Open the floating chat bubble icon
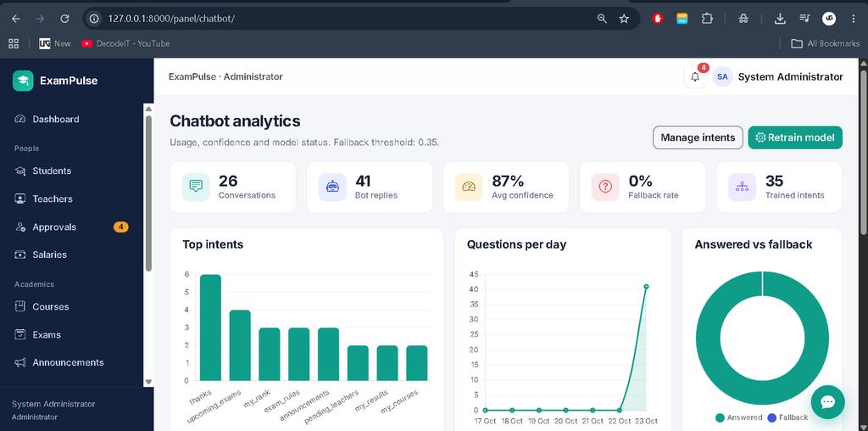This screenshot has width=868, height=431. (827, 402)
